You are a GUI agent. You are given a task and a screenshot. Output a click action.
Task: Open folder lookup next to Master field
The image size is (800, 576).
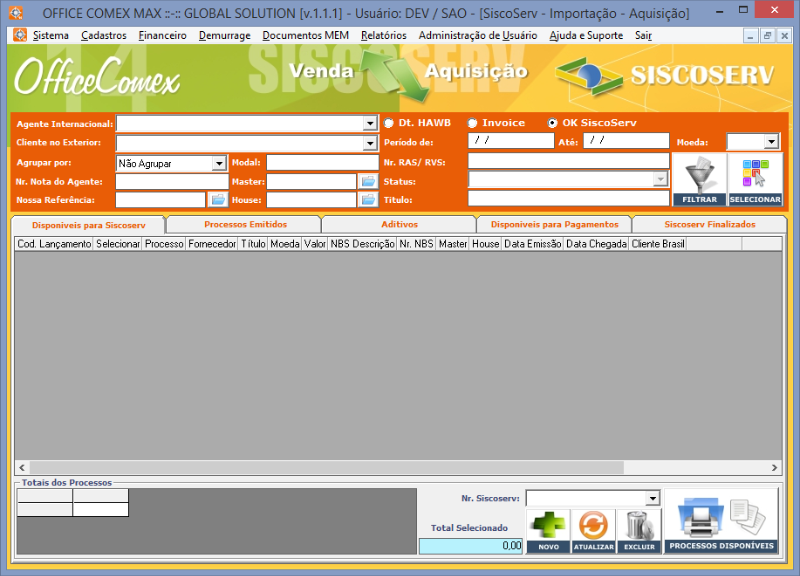click(368, 181)
